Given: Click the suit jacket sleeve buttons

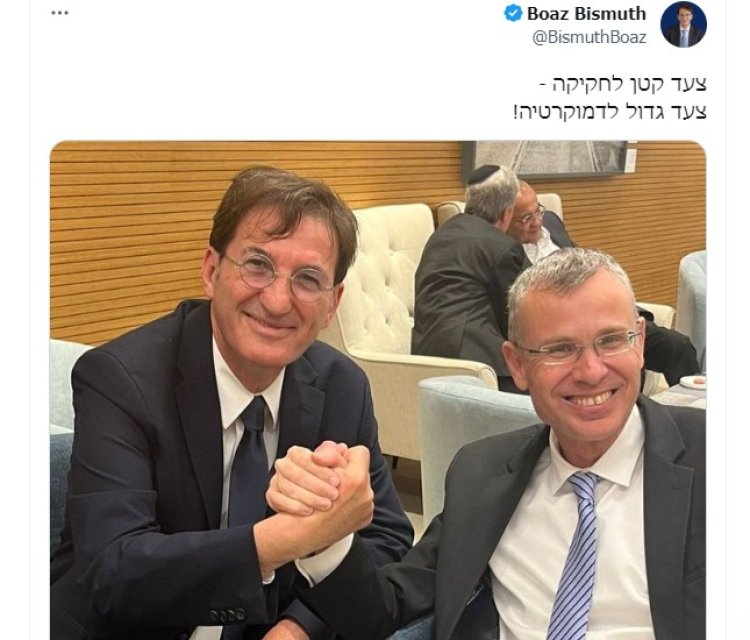Looking at the screenshot, I should click(228, 615).
